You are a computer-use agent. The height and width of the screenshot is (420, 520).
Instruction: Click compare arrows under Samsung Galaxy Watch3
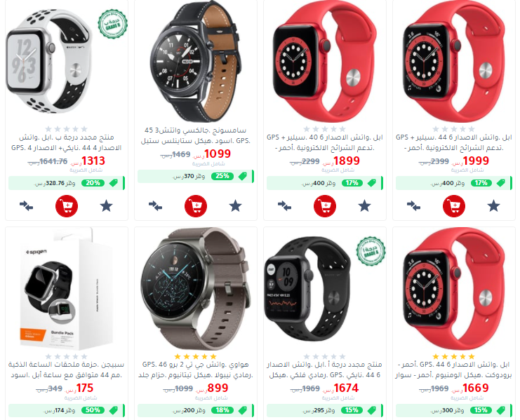click(x=155, y=206)
